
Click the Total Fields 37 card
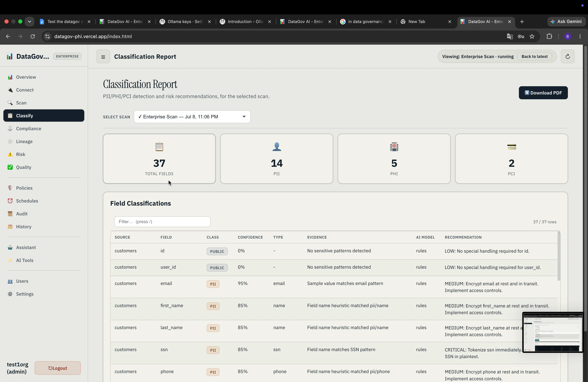(159, 159)
